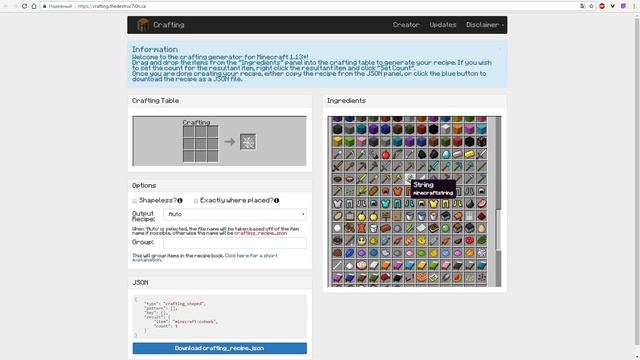Pick the pink wool block
The image size is (640, 360).
coord(361,142)
